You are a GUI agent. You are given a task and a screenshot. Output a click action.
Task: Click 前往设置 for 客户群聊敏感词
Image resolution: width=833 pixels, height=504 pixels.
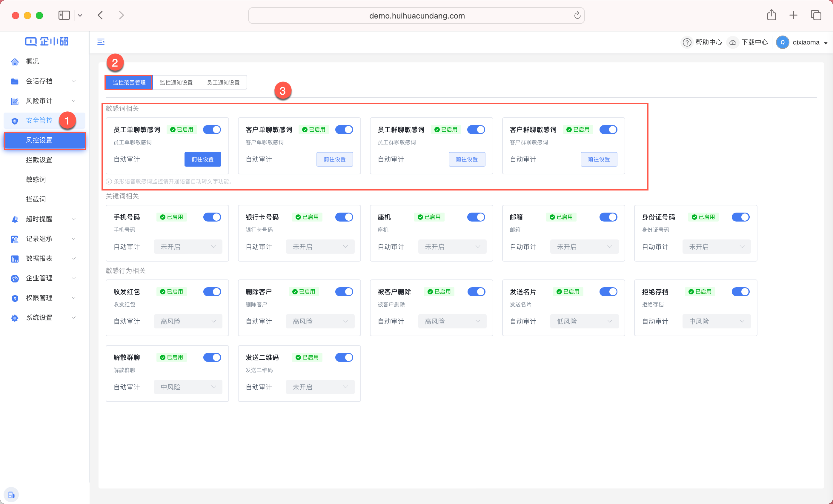coord(599,159)
